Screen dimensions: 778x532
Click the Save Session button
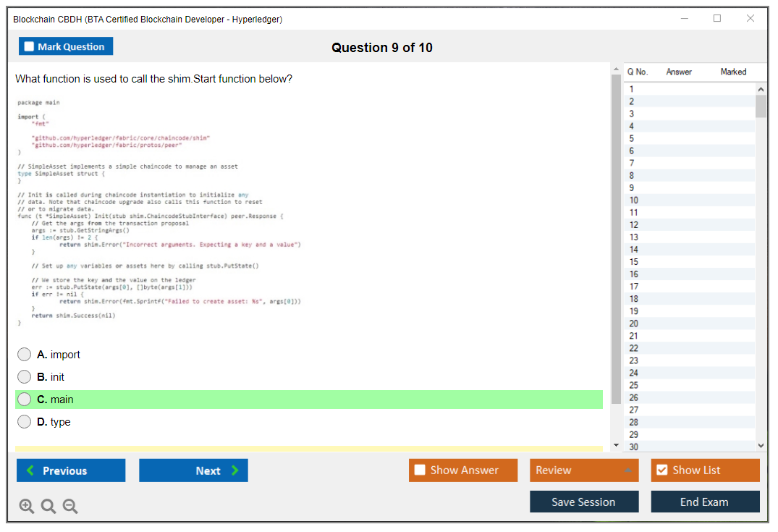pyautogui.click(x=584, y=502)
